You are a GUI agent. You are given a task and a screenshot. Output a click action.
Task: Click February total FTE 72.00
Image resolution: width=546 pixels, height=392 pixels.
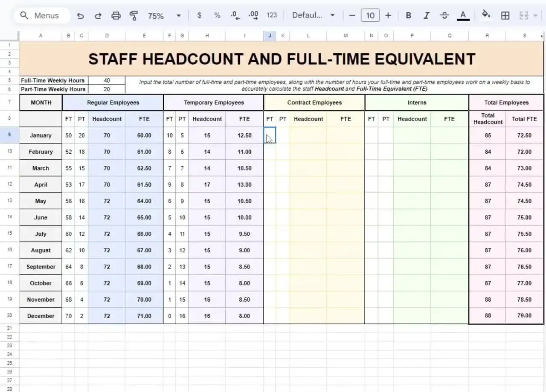[x=525, y=152]
